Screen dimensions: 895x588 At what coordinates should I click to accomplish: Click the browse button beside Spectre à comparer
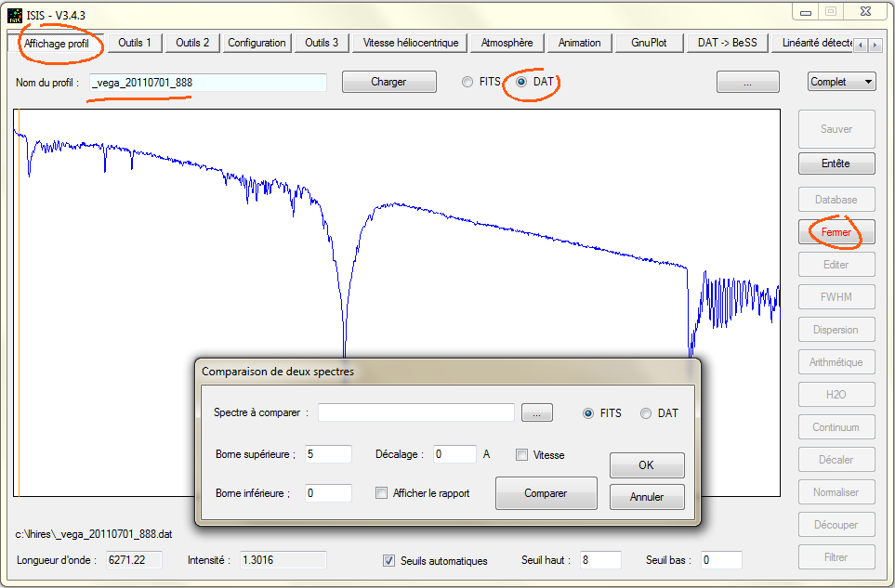point(536,412)
